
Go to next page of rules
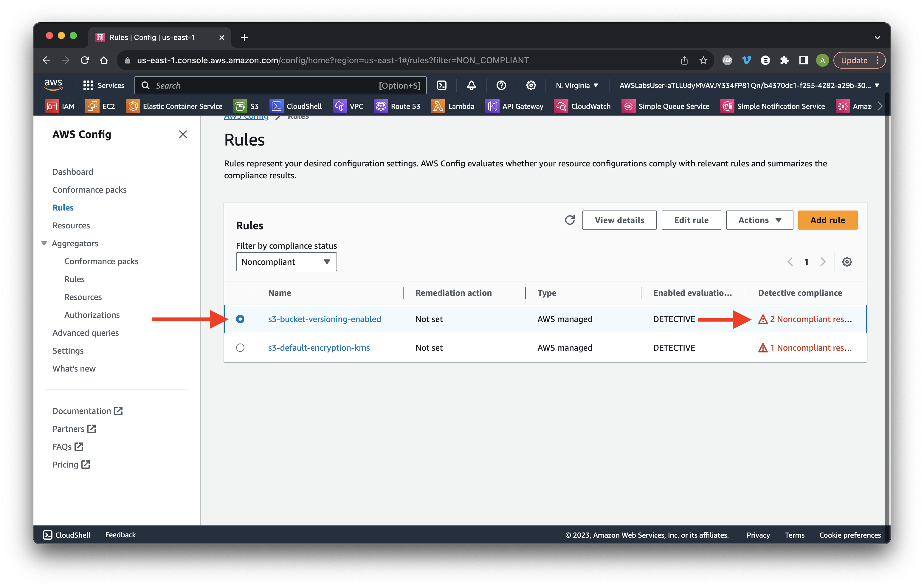823,262
